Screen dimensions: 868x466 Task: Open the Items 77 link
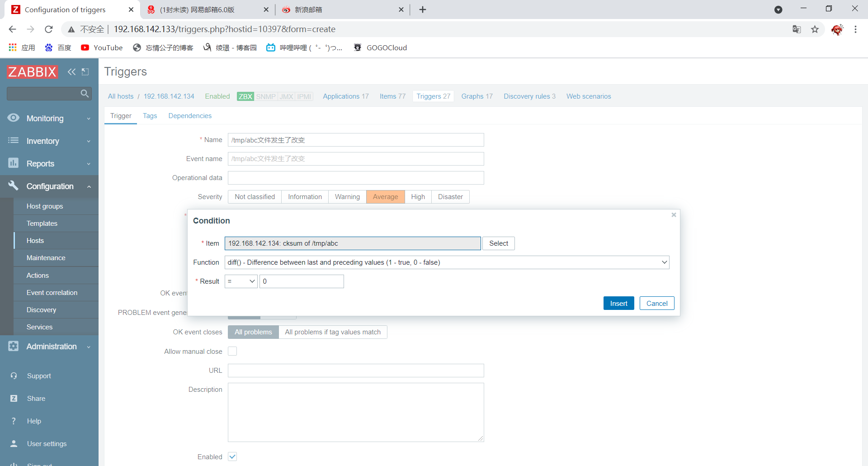pos(392,96)
